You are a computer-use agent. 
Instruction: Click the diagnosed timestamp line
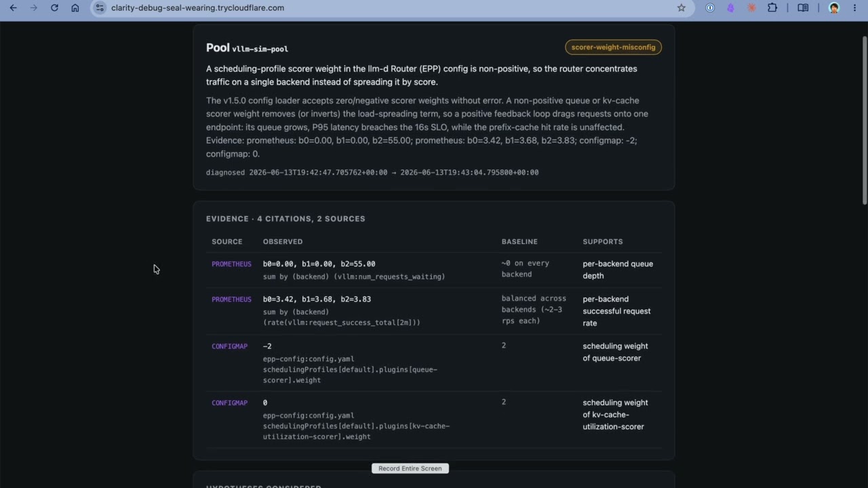click(x=372, y=172)
